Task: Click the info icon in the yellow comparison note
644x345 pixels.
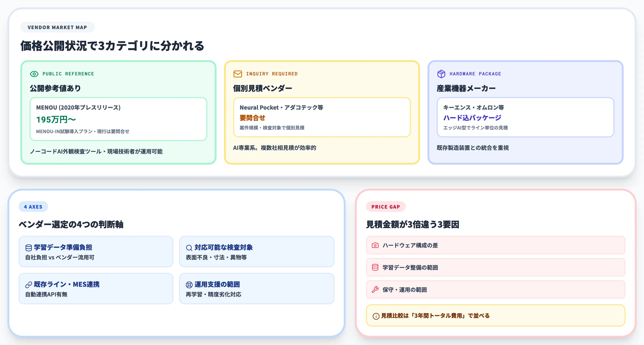Action: tap(376, 316)
